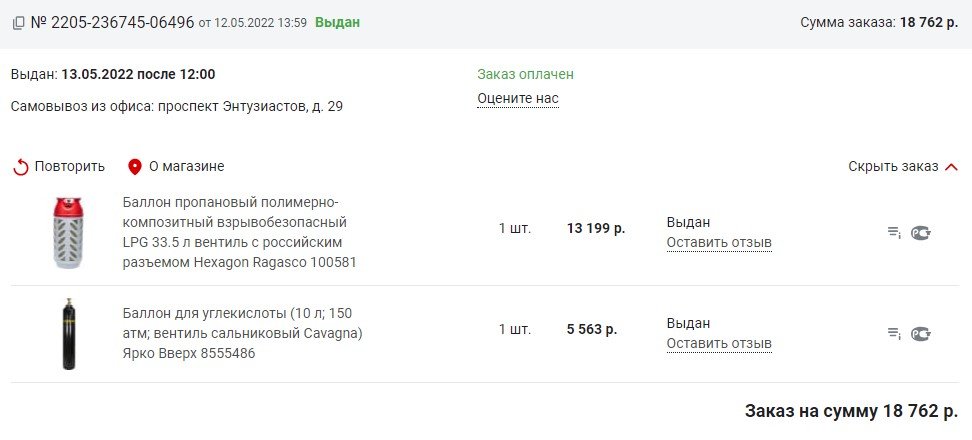The height and width of the screenshot is (440, 972).
Task: Open certification (PCT) icon for CO2 cylinder
Action: coord(921,334)
